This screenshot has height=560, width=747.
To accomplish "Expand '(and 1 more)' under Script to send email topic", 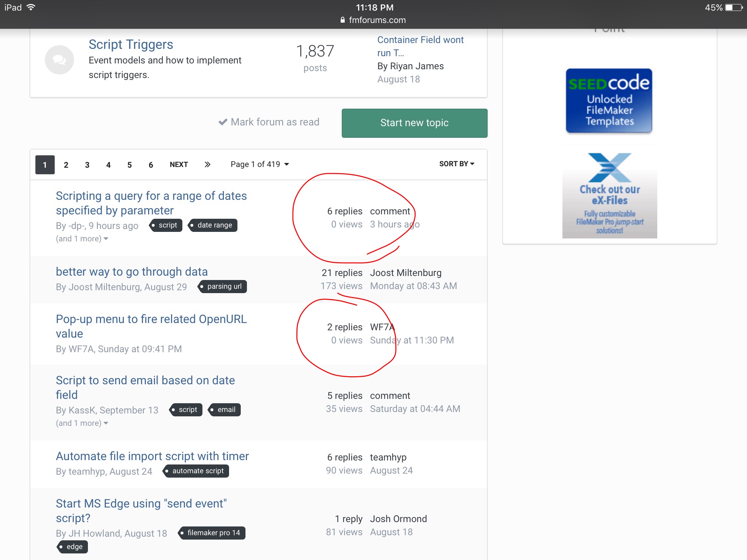I will click(x=82, y=423).
